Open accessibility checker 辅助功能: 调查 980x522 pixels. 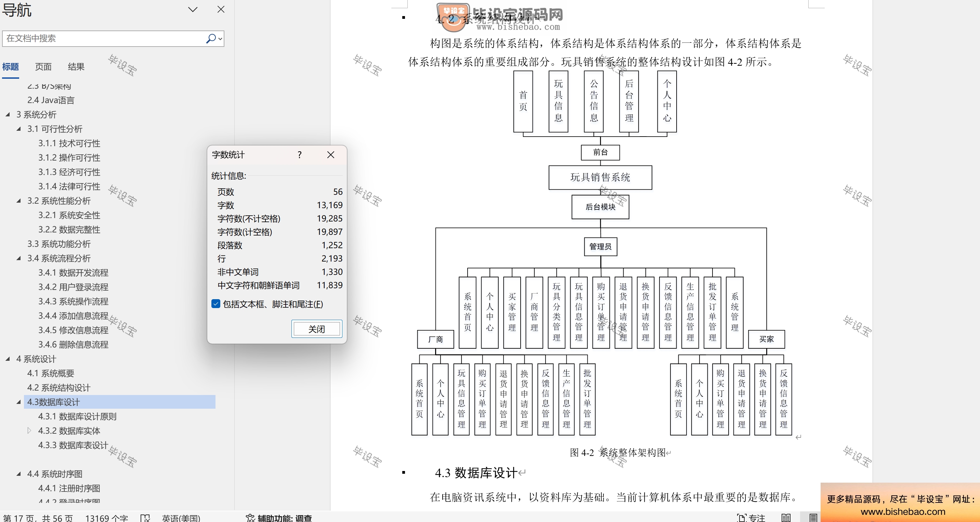279,518
